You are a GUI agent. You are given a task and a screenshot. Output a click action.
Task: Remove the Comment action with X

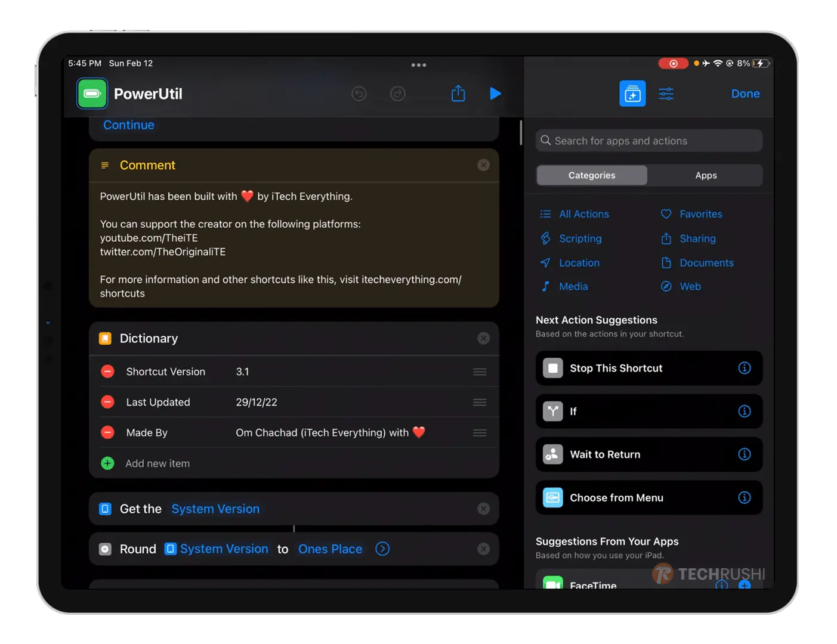point(484,165)
